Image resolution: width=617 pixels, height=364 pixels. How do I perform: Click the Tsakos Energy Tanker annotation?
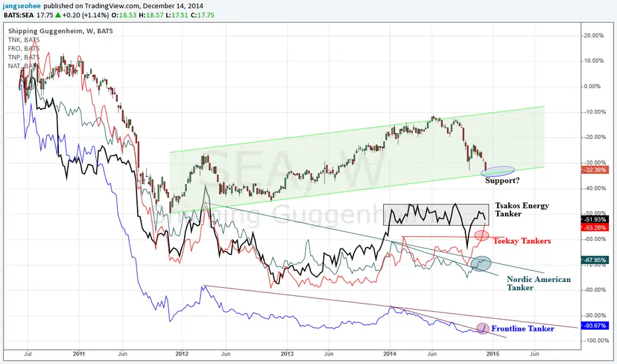coord(522,210)
